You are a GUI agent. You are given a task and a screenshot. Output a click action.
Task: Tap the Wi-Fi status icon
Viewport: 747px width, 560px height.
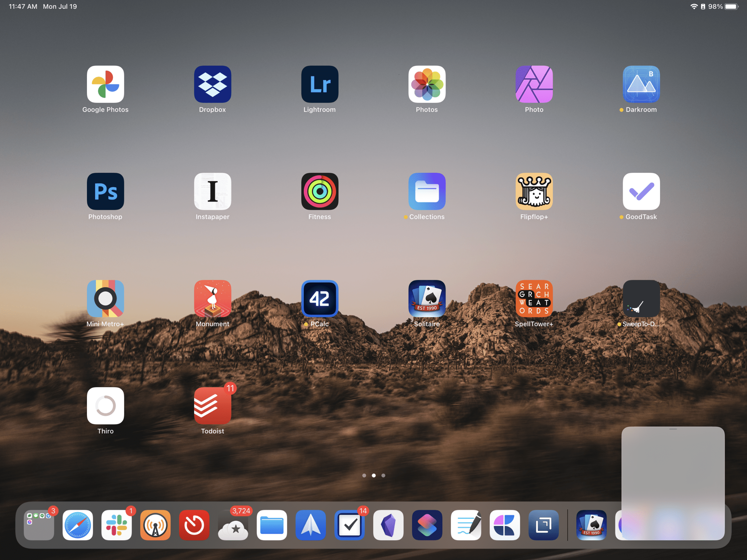tap(694, 6)
